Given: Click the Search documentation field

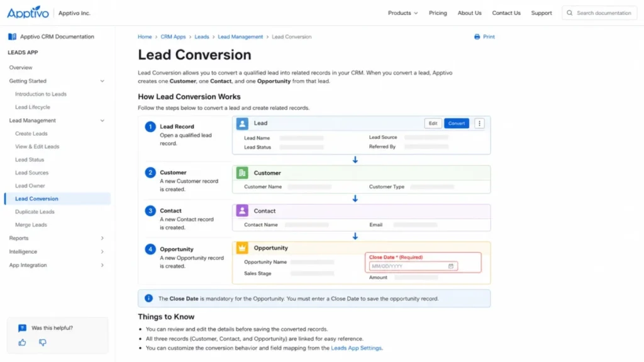Looking at the screenshot, I should pos(599,13).
